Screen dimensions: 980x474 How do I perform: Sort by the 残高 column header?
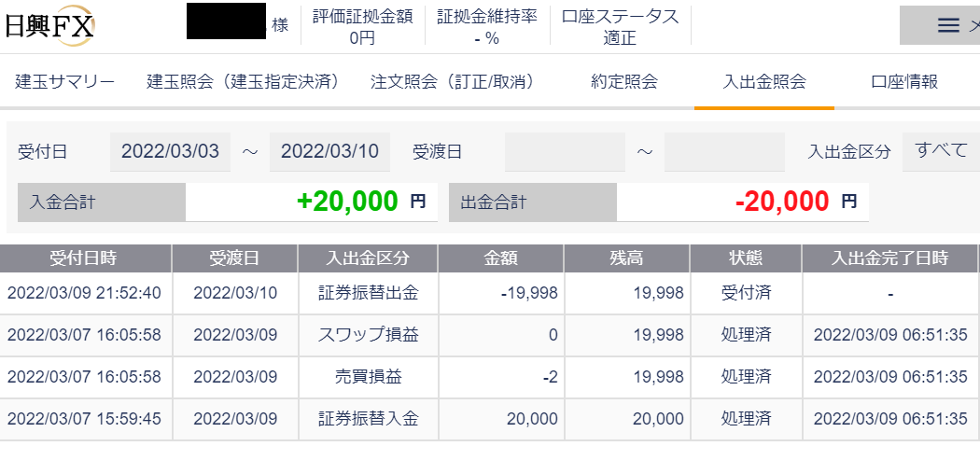[x=627, y=258]
